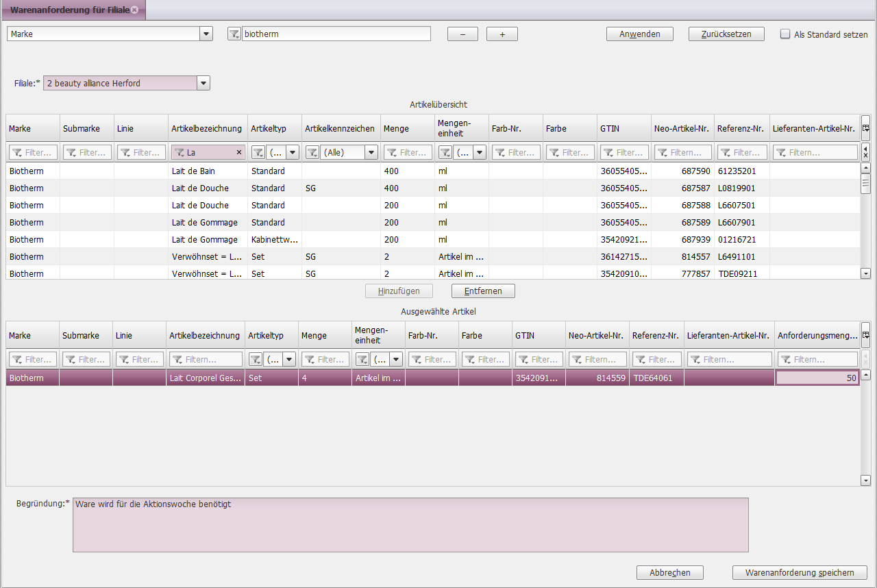Select the row with Neo-Artikel-Nr. 814557
The height and width of the screenshot is (588, 877).
tap(433, 256)
